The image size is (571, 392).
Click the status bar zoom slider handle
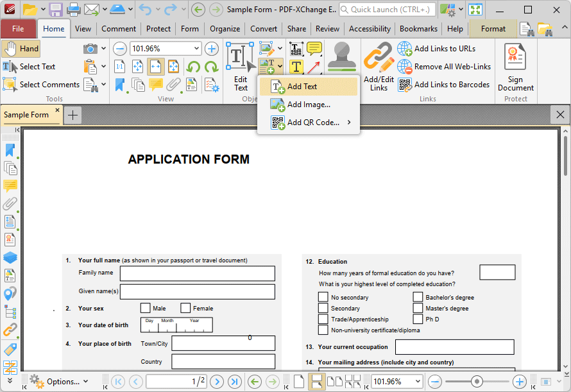coord(476,382)
